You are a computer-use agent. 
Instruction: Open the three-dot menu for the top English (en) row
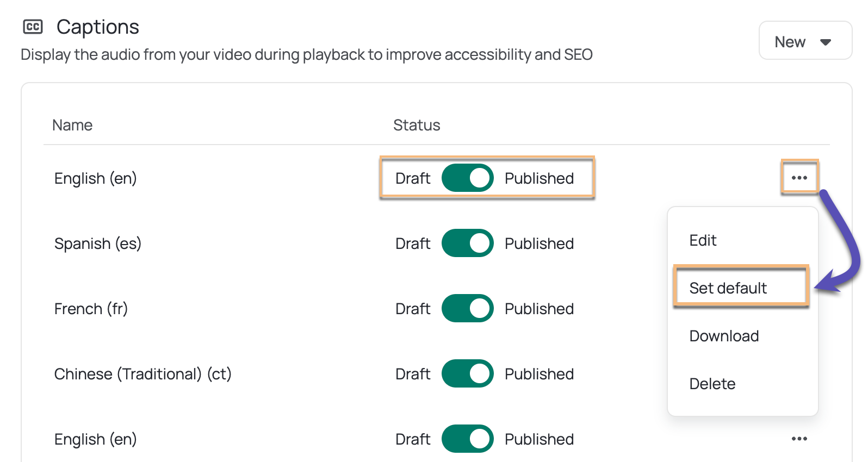pyautogui.click(x=799, y=178)
